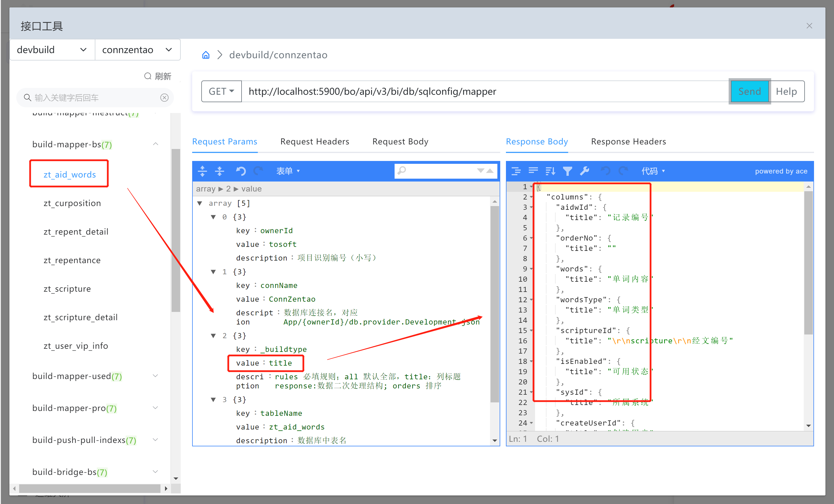Click the home breadcrumb icon

[x=206, y=55]
